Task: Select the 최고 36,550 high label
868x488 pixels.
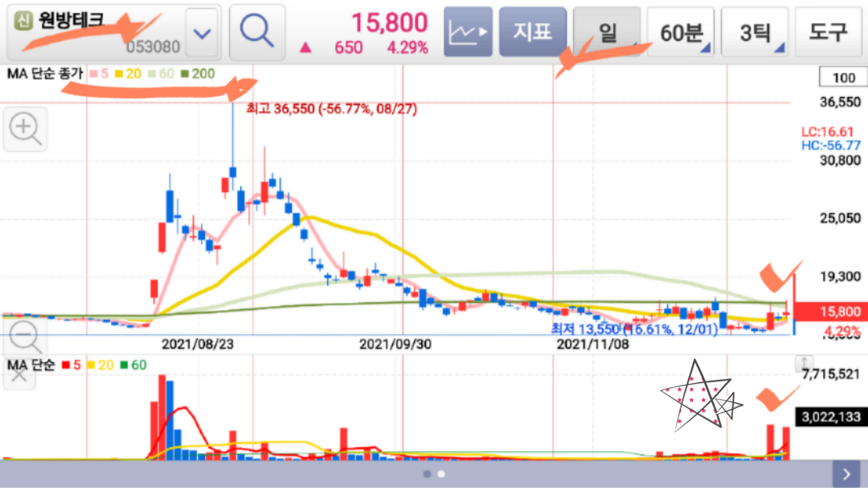Action: click(331, 109)
